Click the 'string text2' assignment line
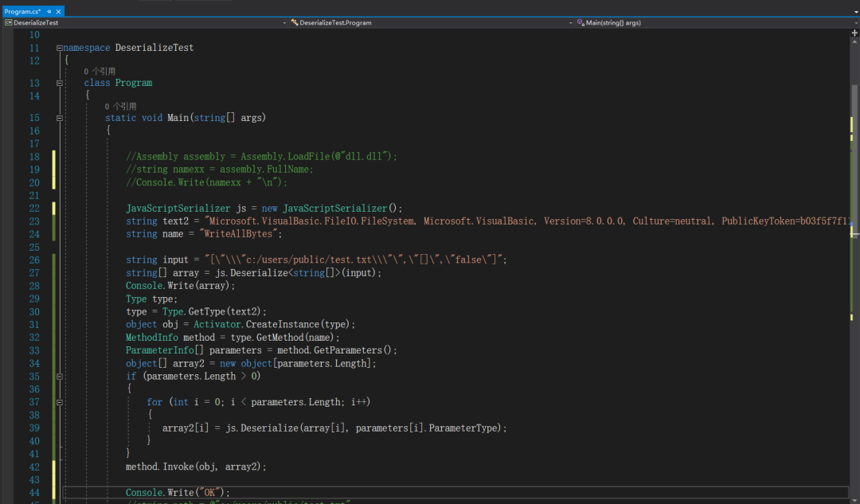The height and width of the screenshot is (504, 860). (x=487, y=221)
